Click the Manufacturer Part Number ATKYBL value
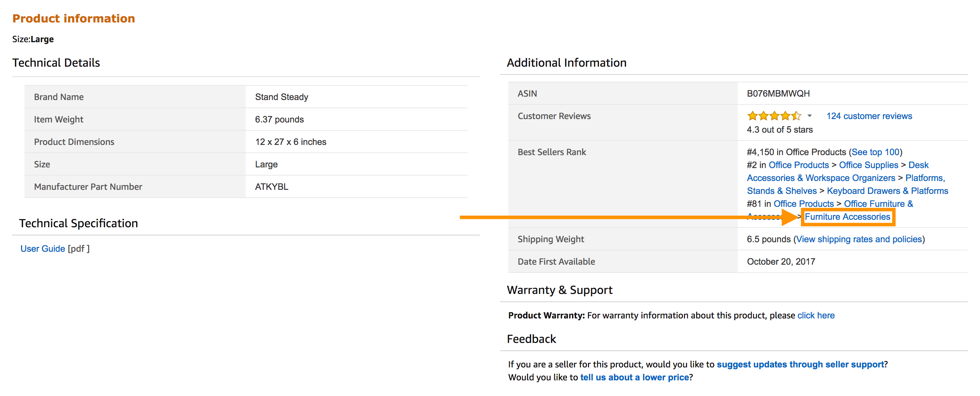 271,187
